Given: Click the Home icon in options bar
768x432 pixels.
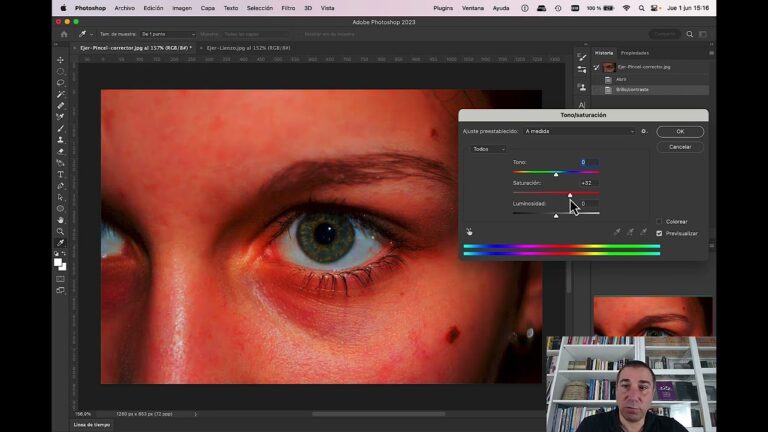Looking at the screenshot, I should click(64, 34).
